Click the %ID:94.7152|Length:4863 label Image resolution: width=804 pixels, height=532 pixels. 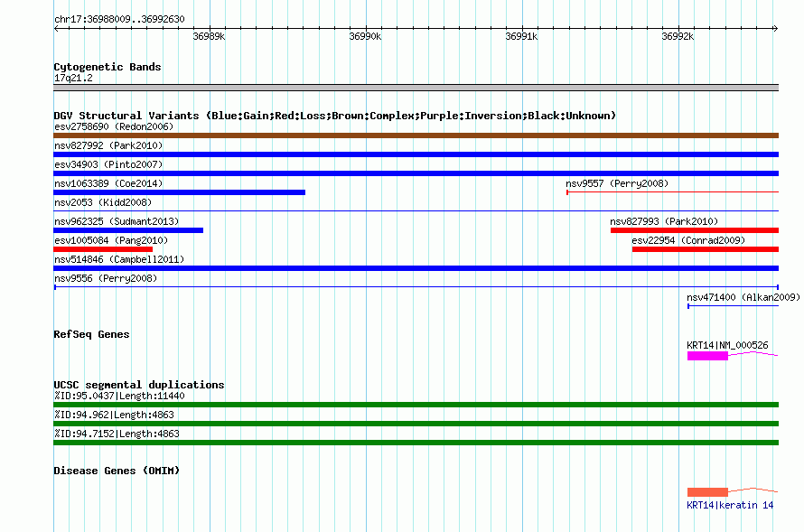[x=117, y=434]
